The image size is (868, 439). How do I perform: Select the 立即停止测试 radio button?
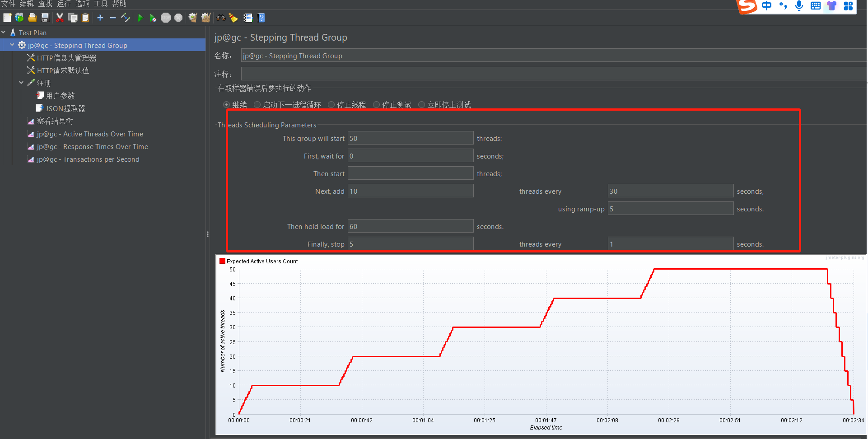pos(422,105)
